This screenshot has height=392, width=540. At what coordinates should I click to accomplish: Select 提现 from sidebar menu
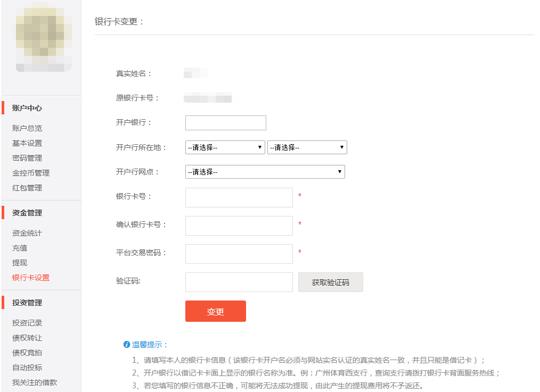pos(20,263)
